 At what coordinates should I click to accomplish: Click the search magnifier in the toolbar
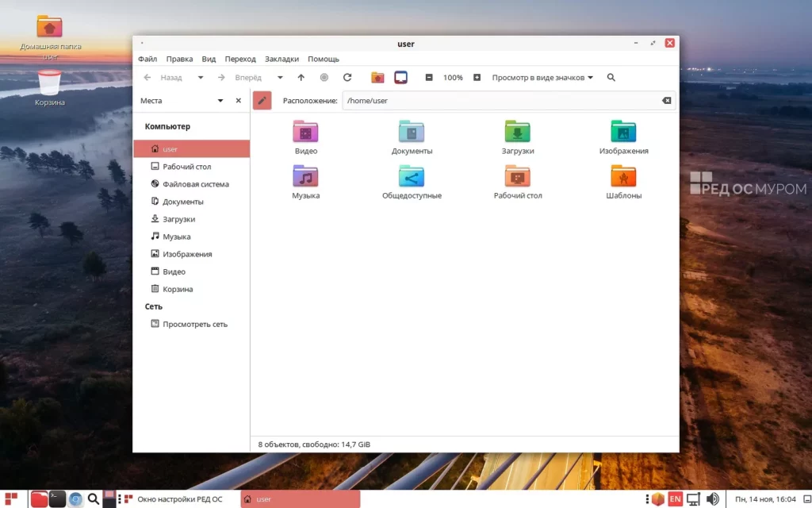(611, 78)
